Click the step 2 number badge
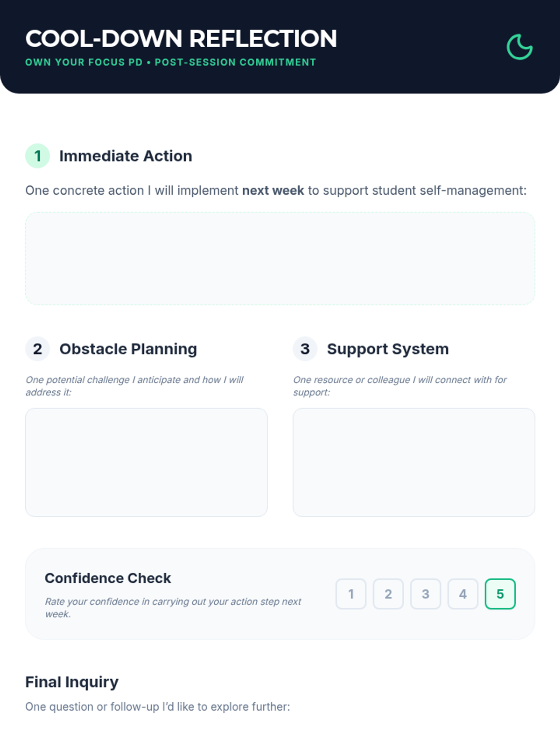The width and height of the screenshot is (560, 747). tap(37, 349)
